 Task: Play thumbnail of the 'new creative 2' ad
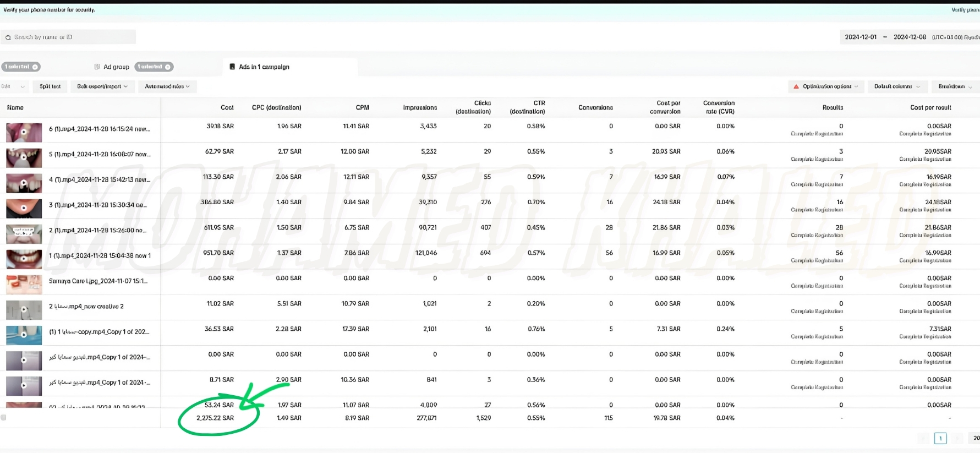click(x=24, y=309)
